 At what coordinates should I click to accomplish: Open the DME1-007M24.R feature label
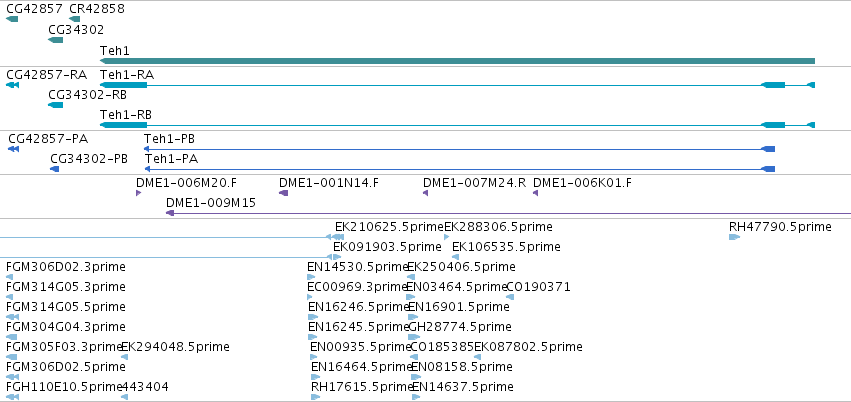[475, 183]
